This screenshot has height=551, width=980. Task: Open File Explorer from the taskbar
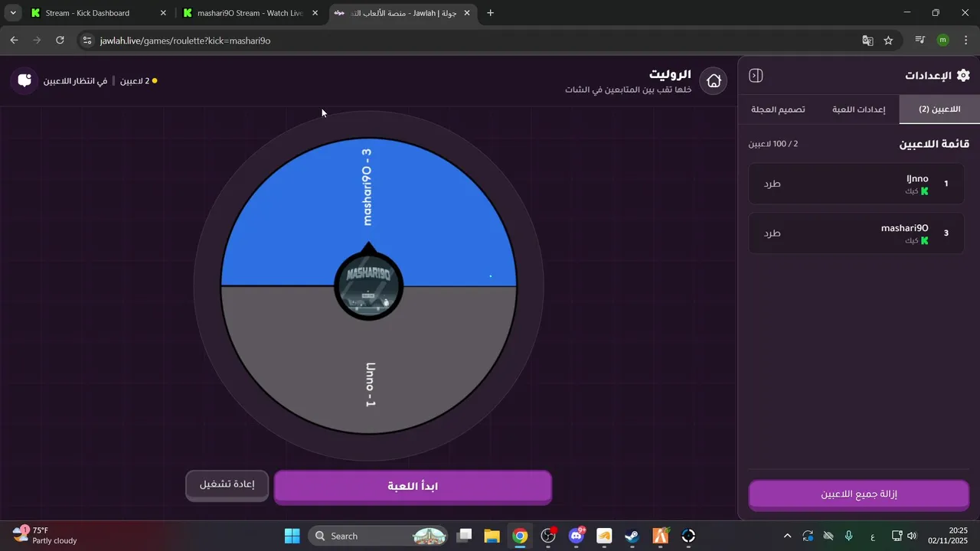[492, 536]
